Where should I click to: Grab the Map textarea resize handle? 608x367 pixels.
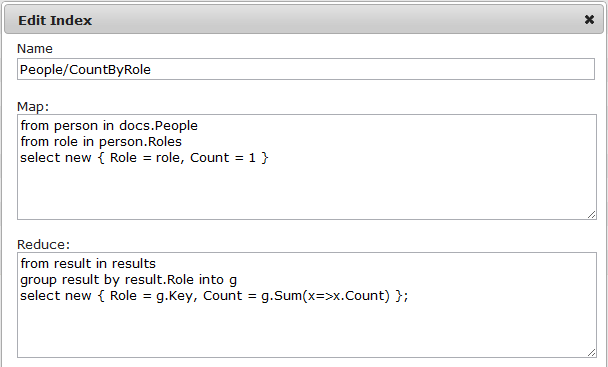[x=591, y=215]
